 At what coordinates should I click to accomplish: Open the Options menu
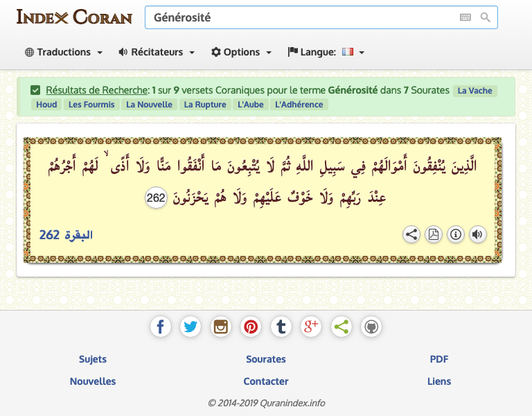coord(241,52)
